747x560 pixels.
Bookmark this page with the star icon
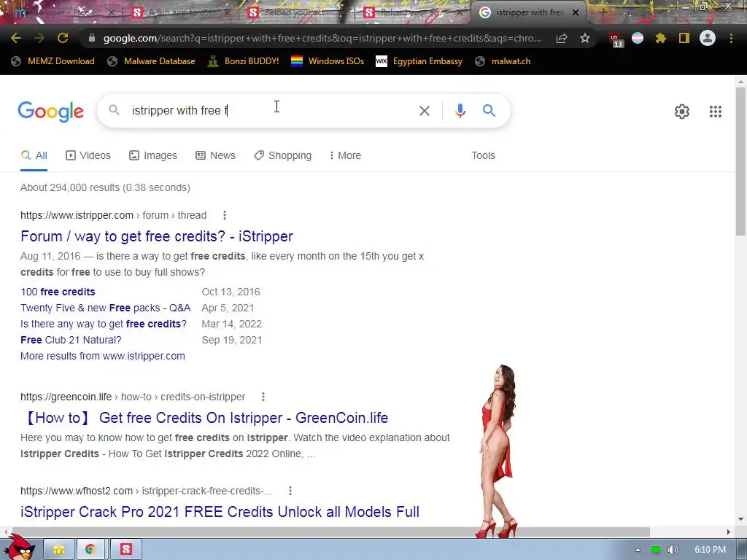click(585, 38)
